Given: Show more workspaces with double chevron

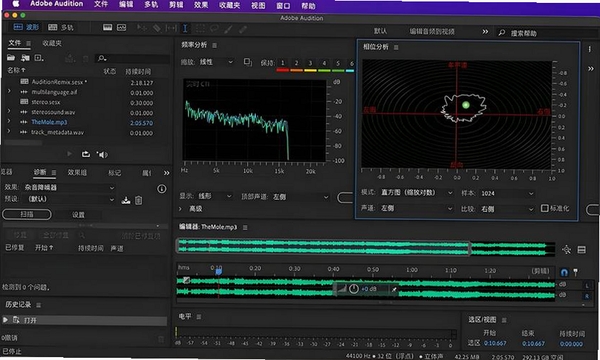Looking at the screenshot, I should tap(485, 32).
